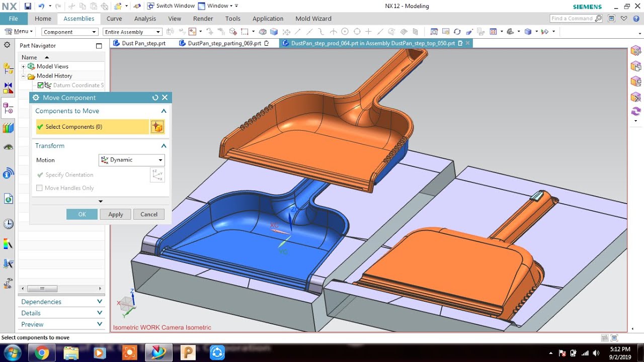Viewport: 644px width, 362px height.
Task: Click the color palette icon in the sidebar
Action: 9,243
